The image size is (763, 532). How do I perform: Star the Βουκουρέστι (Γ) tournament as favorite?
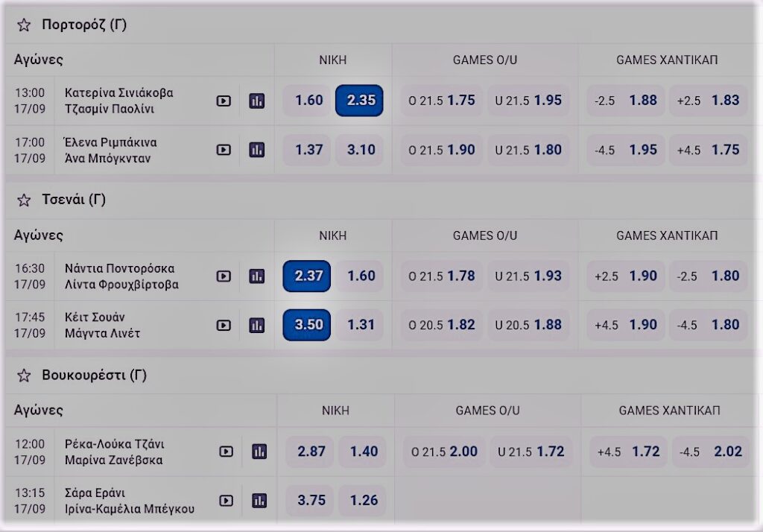tap(24, 376)
